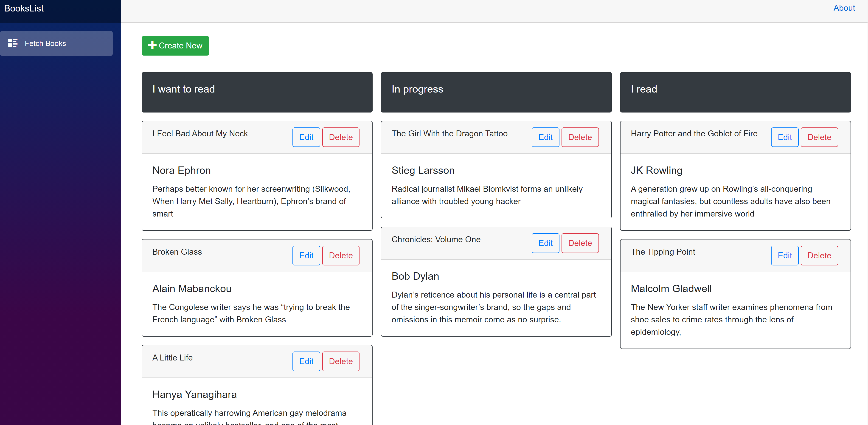The height and width of the screenshot is (425, 868).
Task: Edit The Tipping Point book
Action: pos(784,256)
